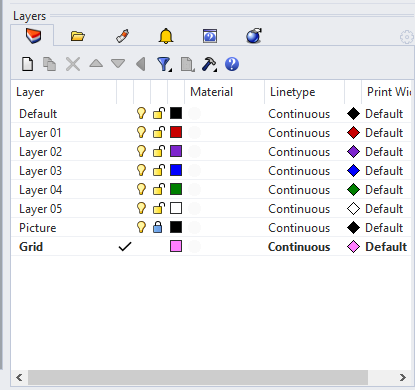Set Grid layer material circle
Screen dimensions: 415x390
coord(194,246)
